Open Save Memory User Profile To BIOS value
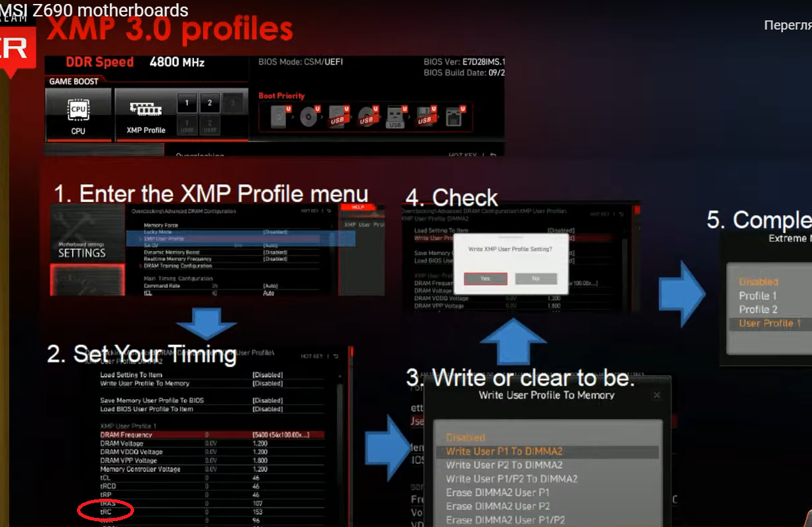This screenshot has height=527, width=812. 268,401
